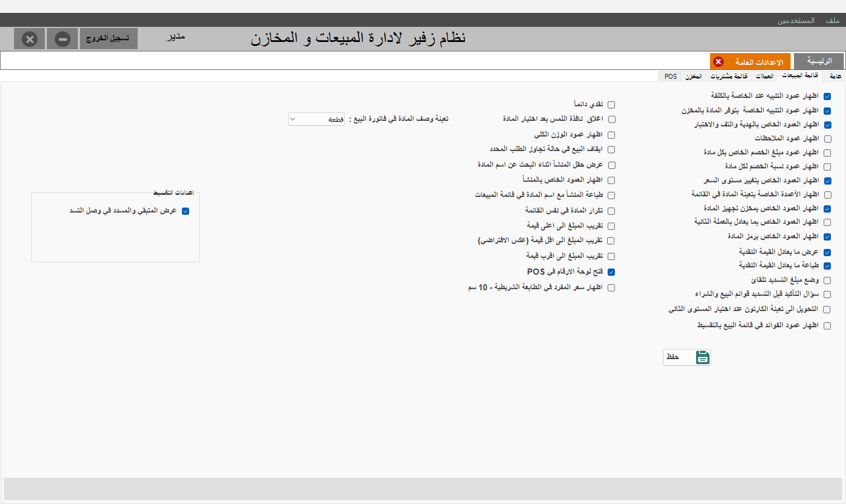Enable تكرار المادة في نفس القائمة checkbox
846x504 pixels.
point(611,211)
